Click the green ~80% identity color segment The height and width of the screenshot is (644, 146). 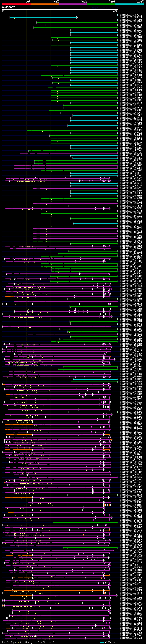point(101,4)
